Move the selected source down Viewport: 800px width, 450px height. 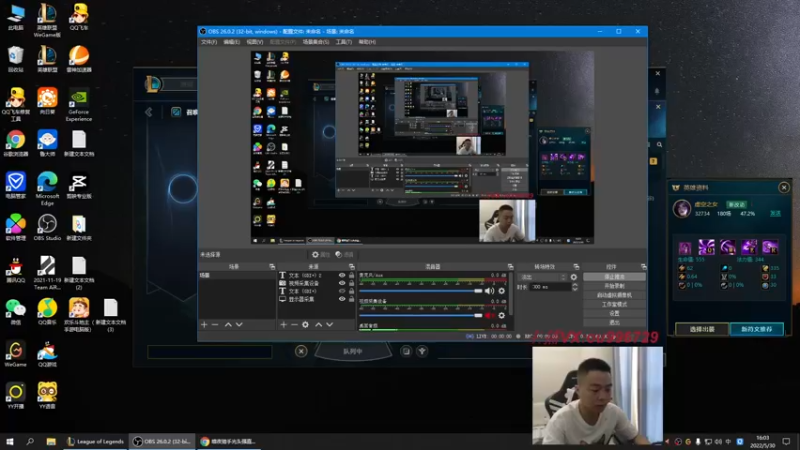coord(330,324)
